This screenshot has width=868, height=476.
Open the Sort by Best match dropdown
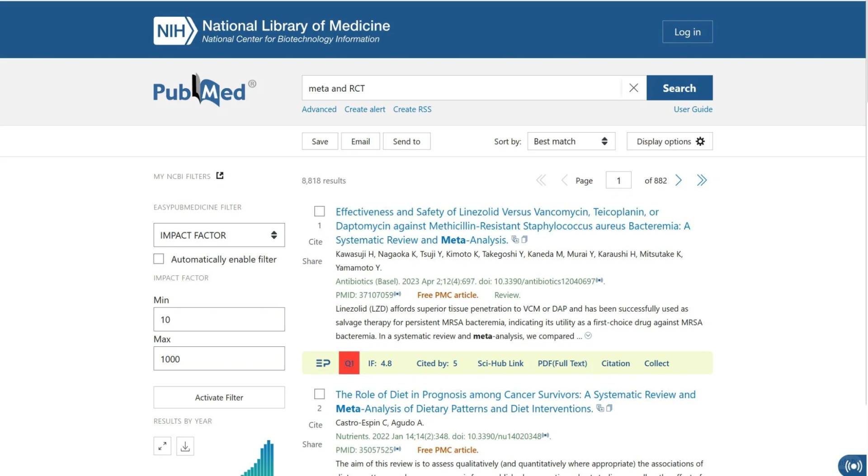click(x=571, y=141)
